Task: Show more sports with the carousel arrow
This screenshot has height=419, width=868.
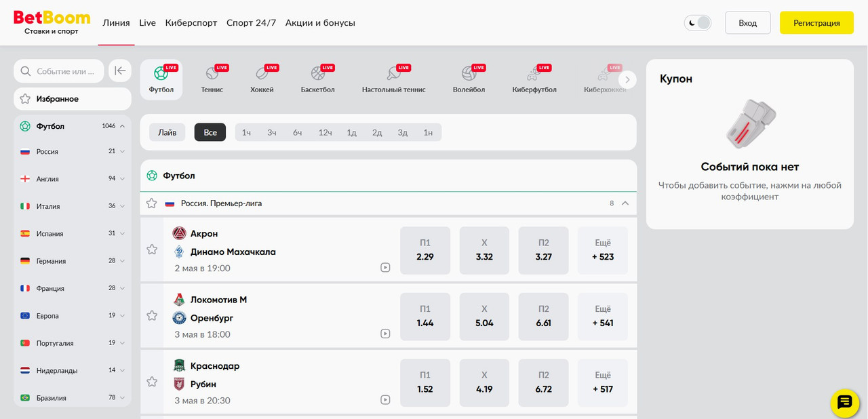Action: 627,79
